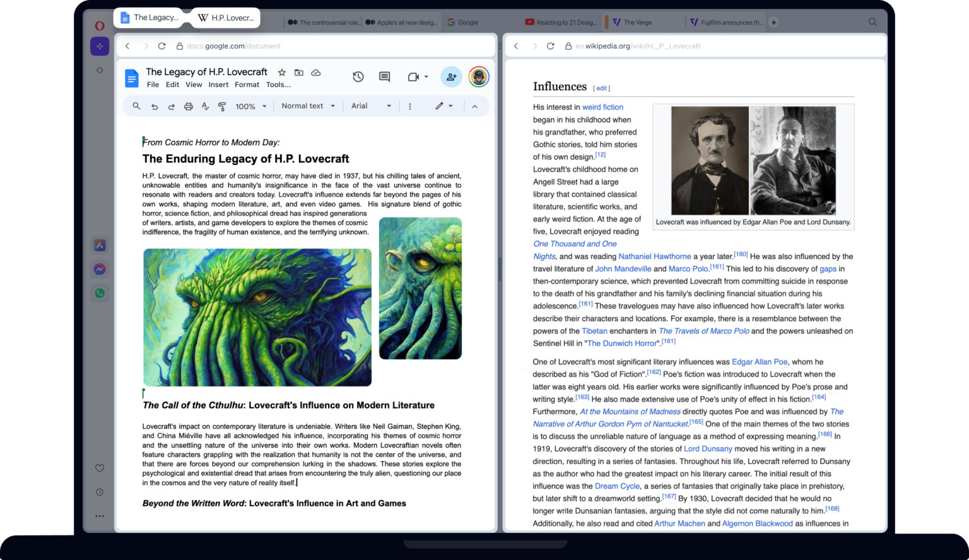
Task: Switch to the H.P. Lovecraft Wikipedia tab
Action: (x=225, y=18)
